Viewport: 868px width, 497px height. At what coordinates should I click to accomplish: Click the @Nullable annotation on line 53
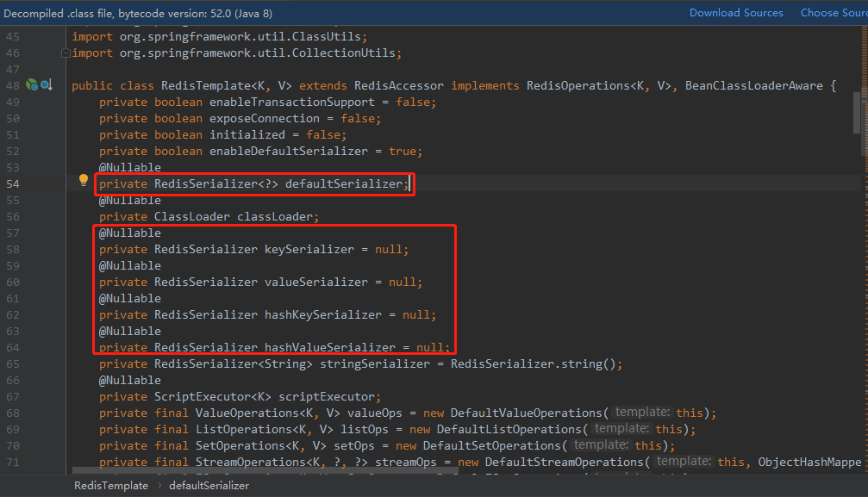point(130,167)
